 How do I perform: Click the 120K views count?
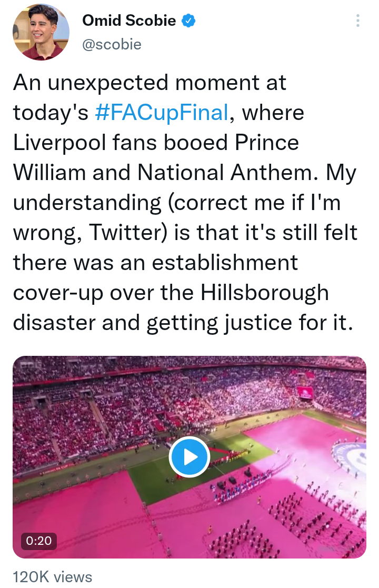click(53, 577)
